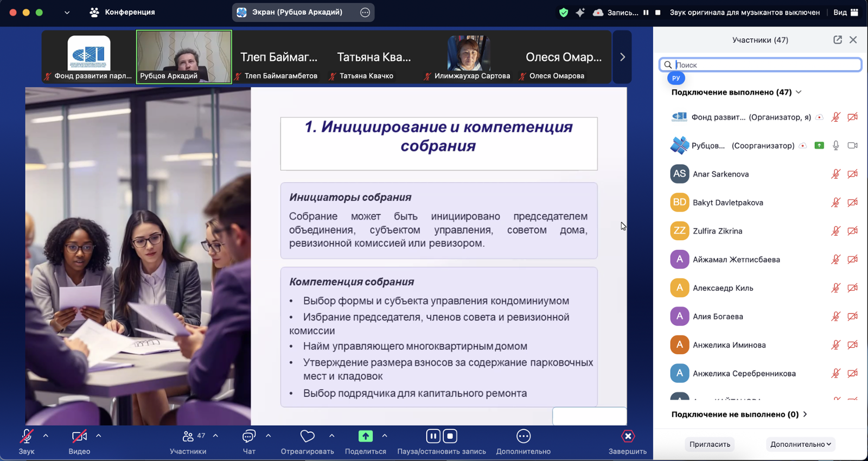
Task: Click the green Поделиться share icon
Action: coord(366,437)
